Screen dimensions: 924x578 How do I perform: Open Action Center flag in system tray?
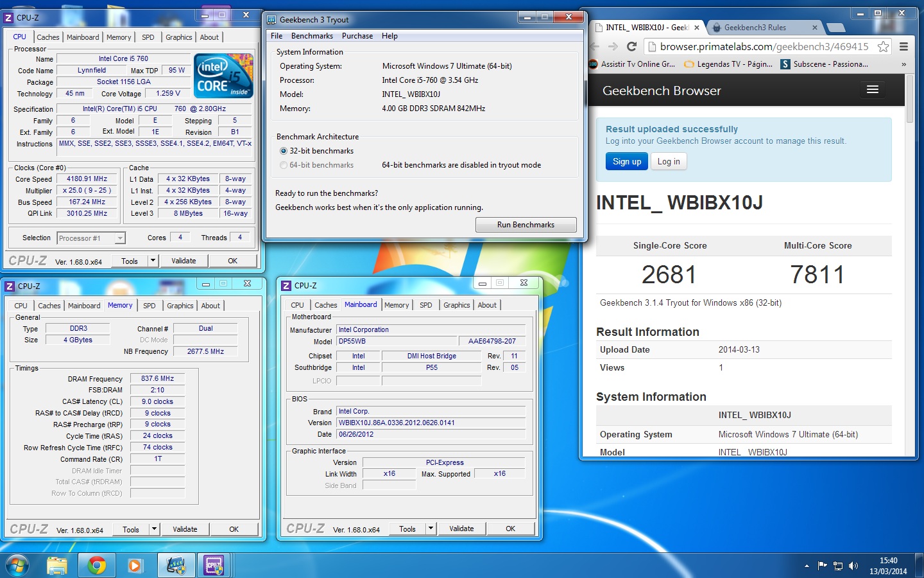[x=823, y=566]
